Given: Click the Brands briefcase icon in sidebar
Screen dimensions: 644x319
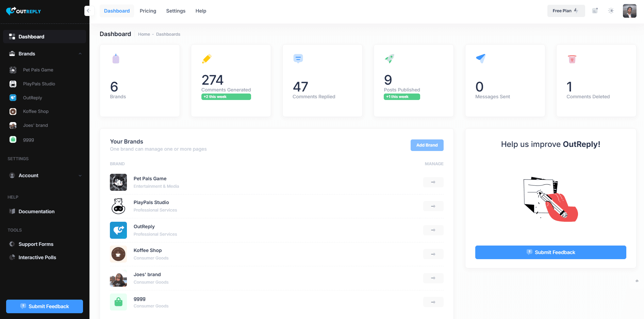Looking at the screenshot, I should coord(12,54).
